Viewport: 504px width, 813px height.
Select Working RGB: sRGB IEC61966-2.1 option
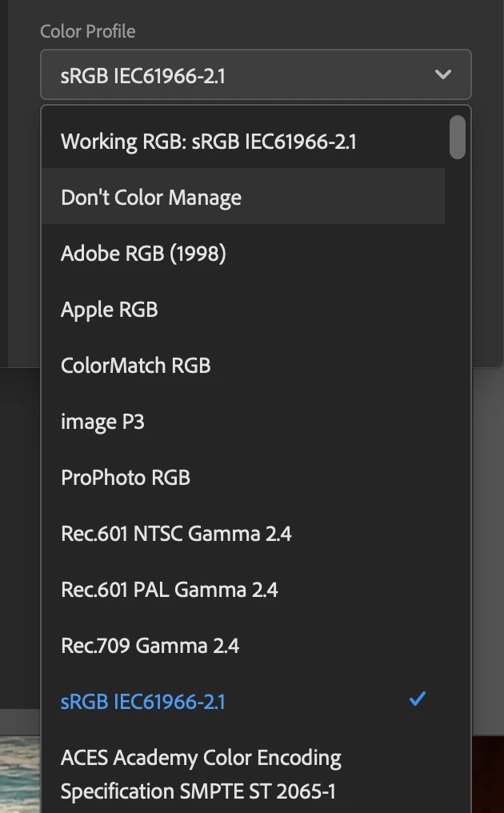209,142
